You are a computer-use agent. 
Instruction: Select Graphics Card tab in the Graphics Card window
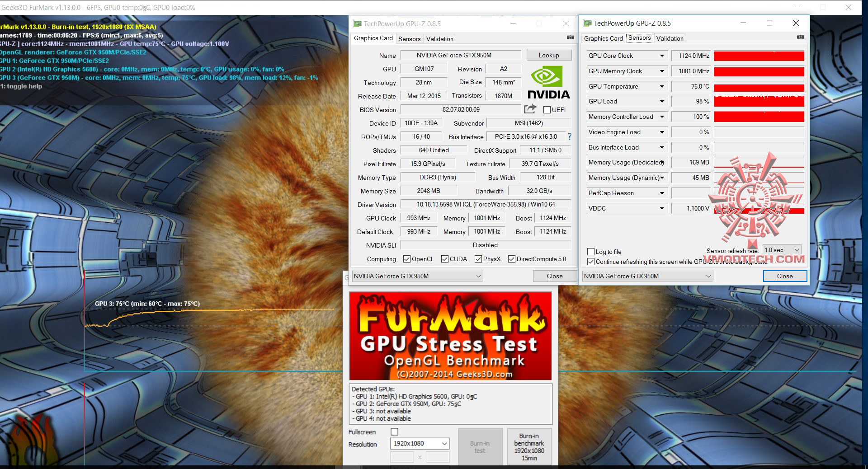tap(373, 38)
